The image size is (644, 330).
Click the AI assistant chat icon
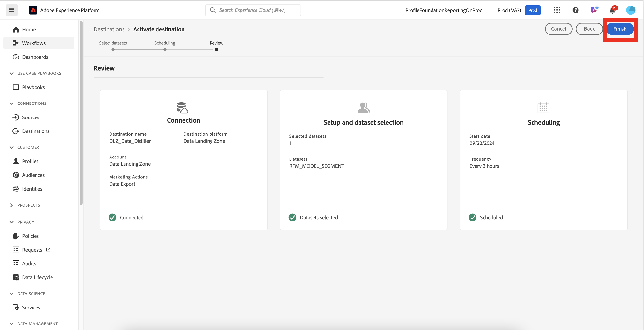[594, 10]
